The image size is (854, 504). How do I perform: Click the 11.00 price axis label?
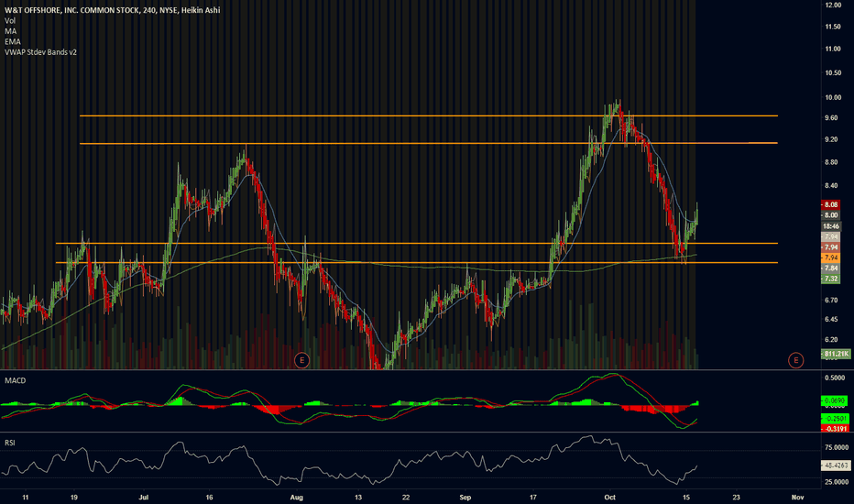click(x=833, y=49)
